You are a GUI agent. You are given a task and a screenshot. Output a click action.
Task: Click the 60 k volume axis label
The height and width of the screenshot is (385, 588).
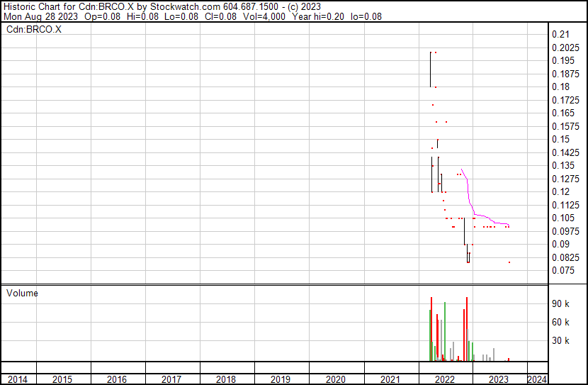click(x=561, y=322)
